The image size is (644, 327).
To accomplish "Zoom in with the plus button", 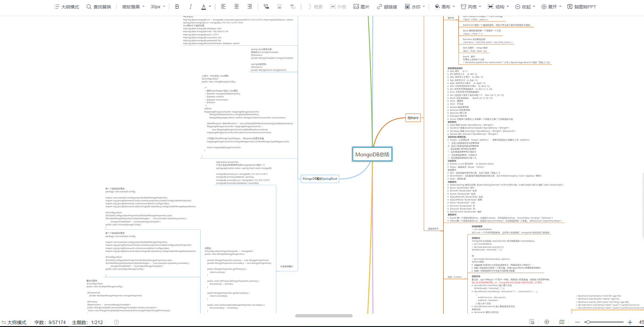I will coord(630,322).
